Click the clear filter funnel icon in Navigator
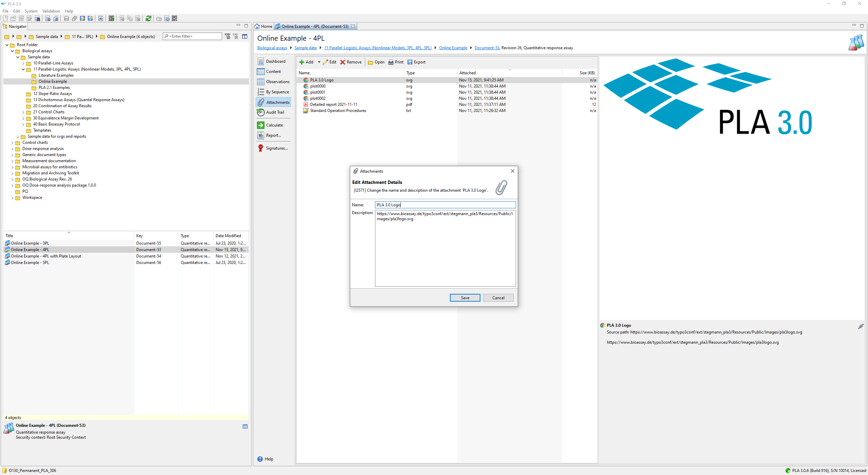 (x=236, y=36)
